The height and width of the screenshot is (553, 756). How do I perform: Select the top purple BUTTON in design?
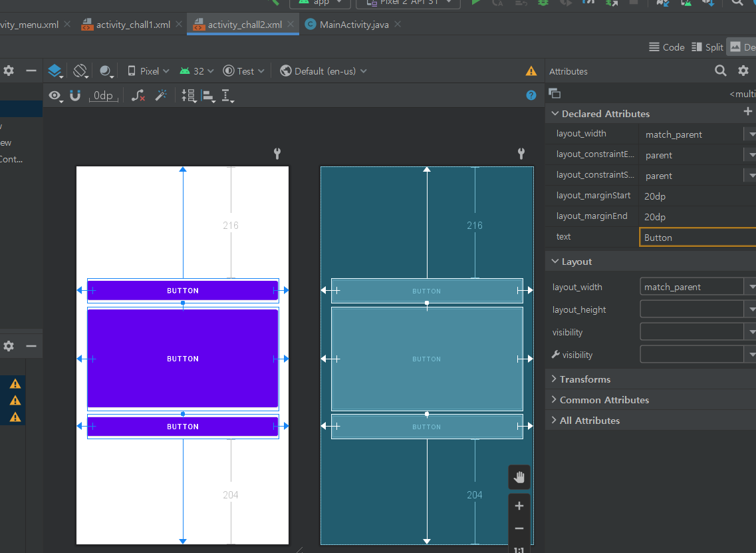pos(183,291)
